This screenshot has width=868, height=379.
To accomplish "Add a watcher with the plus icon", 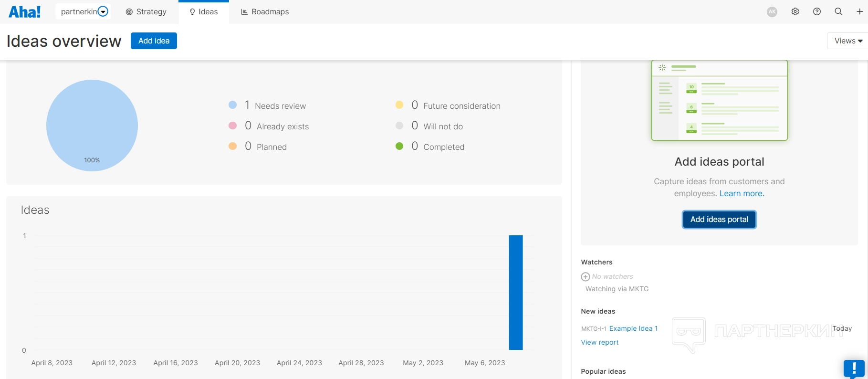I will 586,277.
